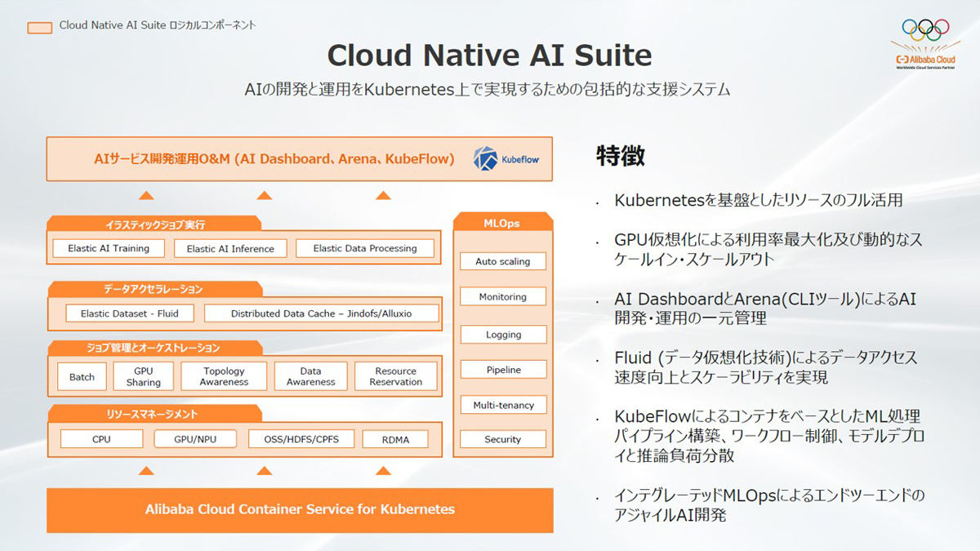
Task: Select the legend label ending in ロジカルコンポーネント
Action: coord(158,26)
